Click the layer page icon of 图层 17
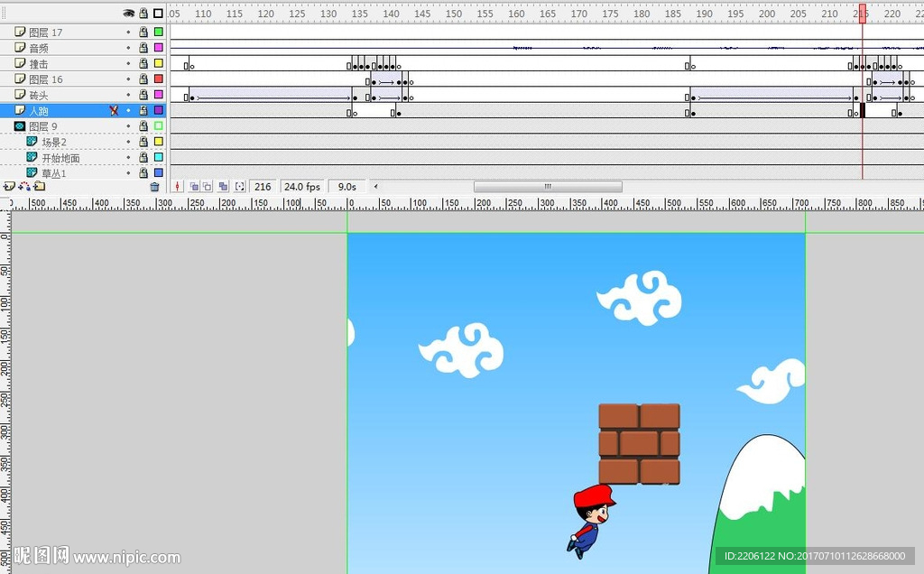Viewport: 924px width, 574px height. (x=20, y=32)
